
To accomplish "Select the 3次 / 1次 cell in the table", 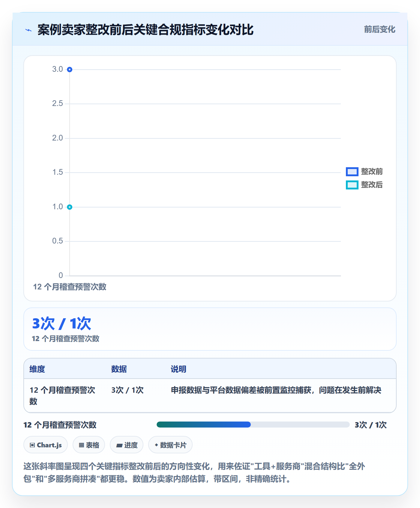I will pos(127,390).
